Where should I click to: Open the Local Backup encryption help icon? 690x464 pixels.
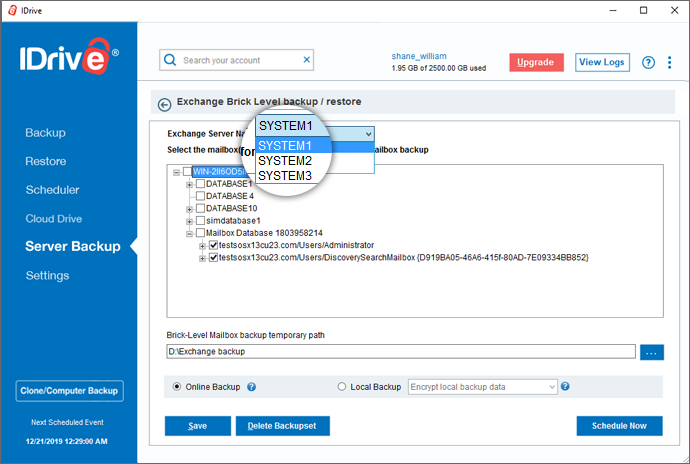tap(565, 386)
